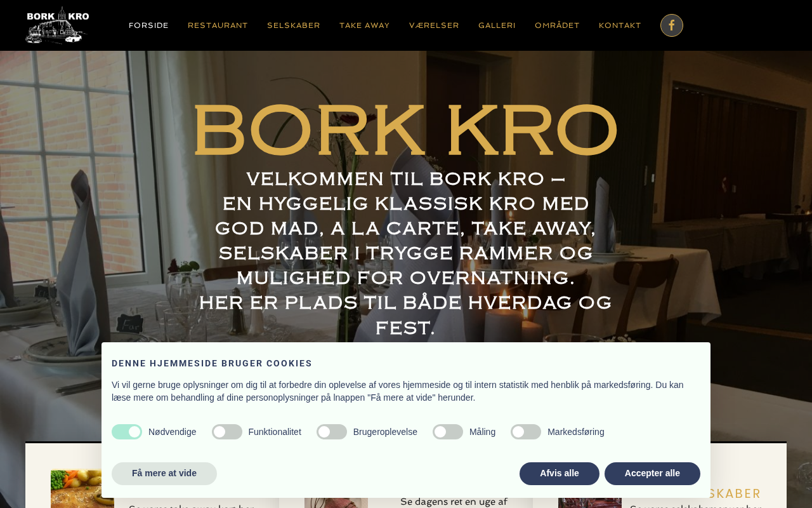Enable the Brugeroplevelse cookie switch
The width and height of the screenshot is (812, 508).
tap(332, 432)
